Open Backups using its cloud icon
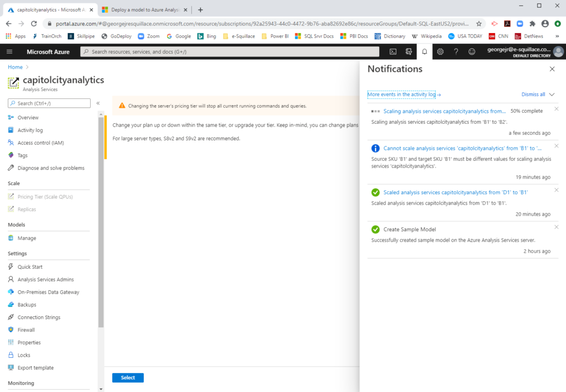This screenshot has width=566, height=392. [x=11, y=304]
